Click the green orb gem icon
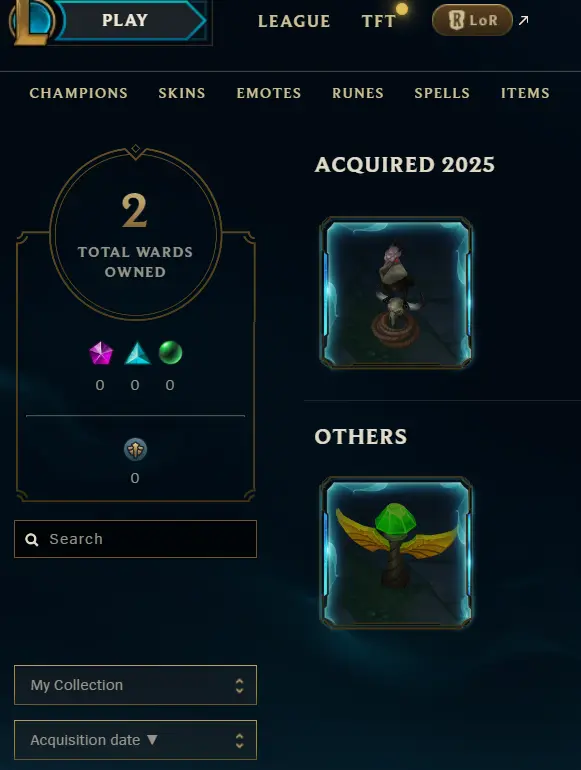The height and width of the screenshot is (770, 581). click(x=170, y=353)
